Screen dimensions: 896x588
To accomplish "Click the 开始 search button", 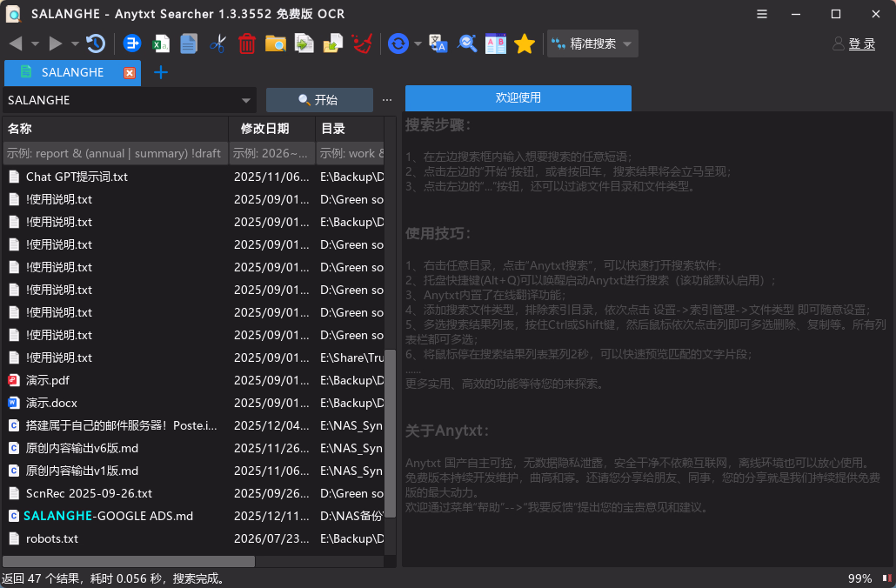I will pyautogui.click(x=319, y=100).
